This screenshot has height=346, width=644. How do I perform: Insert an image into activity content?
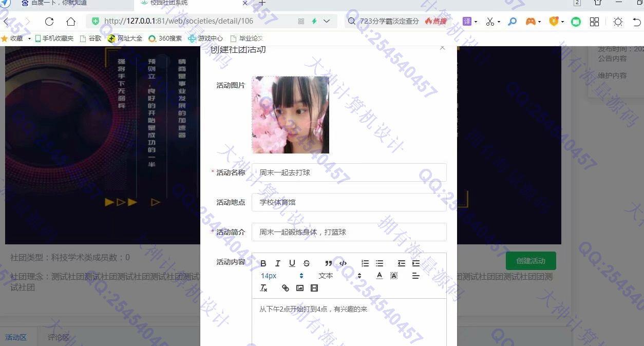click(x=300, y=288)
